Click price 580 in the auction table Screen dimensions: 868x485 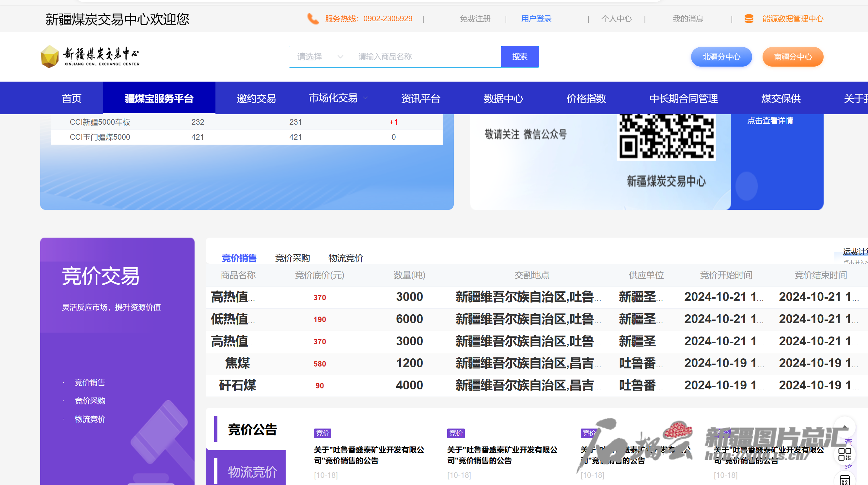tap(320, 364)
